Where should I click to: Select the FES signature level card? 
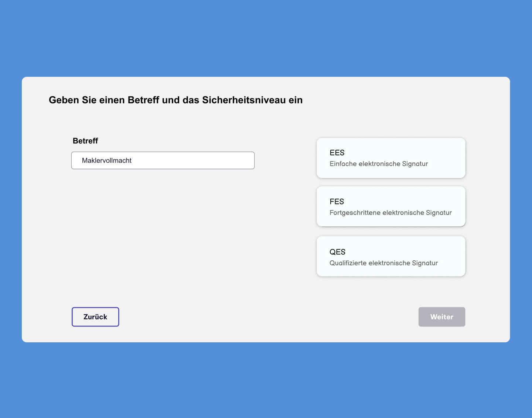[391, 206]
